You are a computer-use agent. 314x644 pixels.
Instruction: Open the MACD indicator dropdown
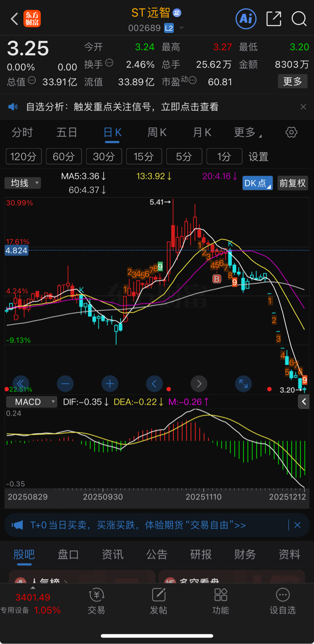(31, 402)
